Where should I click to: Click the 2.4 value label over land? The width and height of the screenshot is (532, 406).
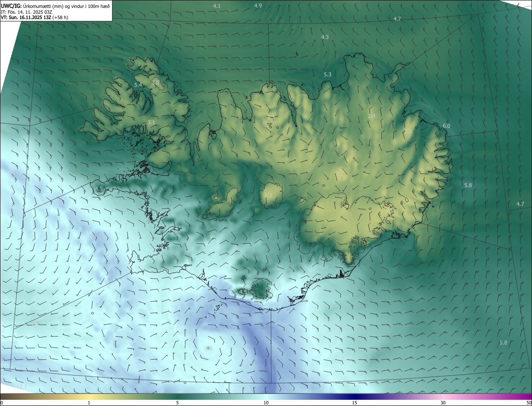coord(372,116)
